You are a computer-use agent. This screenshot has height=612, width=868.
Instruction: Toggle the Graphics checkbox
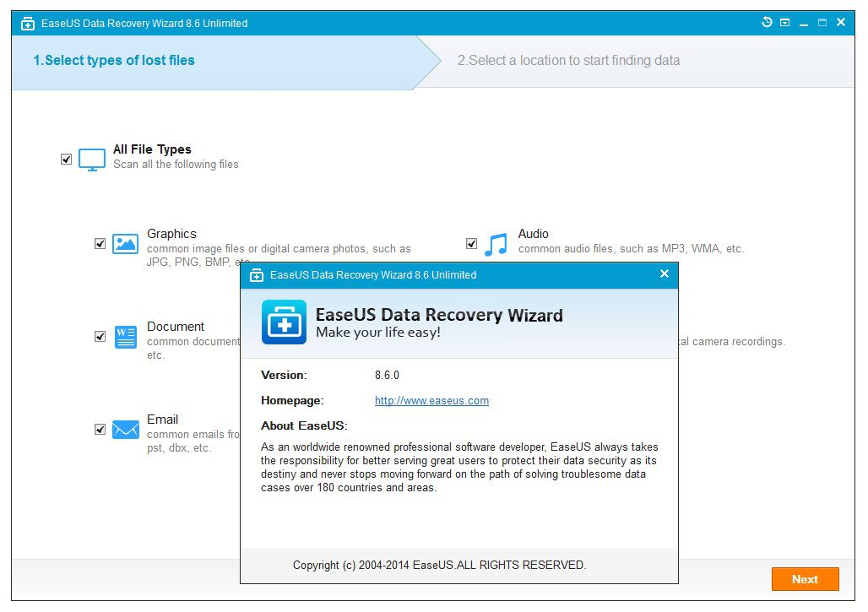pyautogui.click(x=100, y=243)
